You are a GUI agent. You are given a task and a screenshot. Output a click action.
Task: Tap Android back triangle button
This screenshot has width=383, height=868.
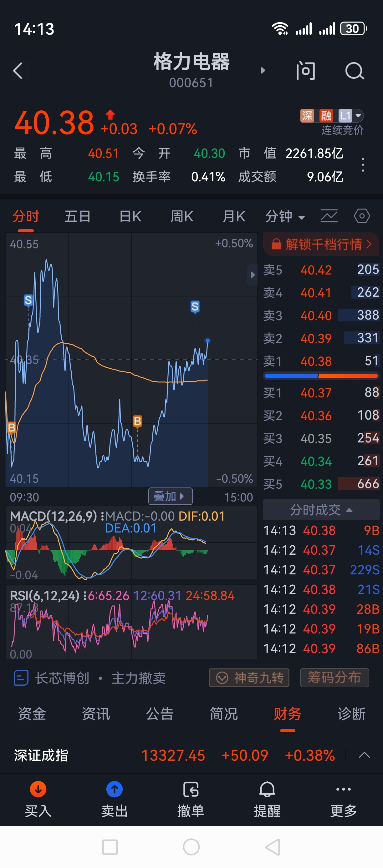point(273,847)
